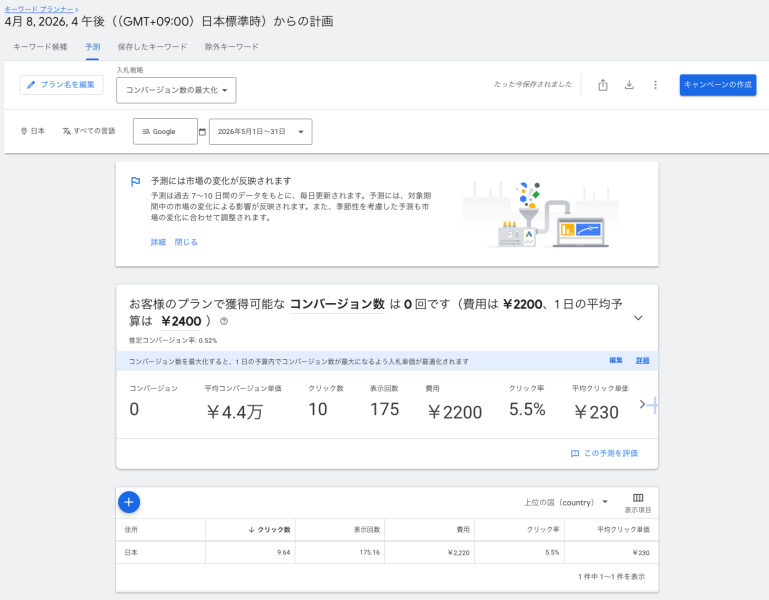Collapse the conversion forecast panel chevron
769x600 pixels.
(x=638, y=318)
